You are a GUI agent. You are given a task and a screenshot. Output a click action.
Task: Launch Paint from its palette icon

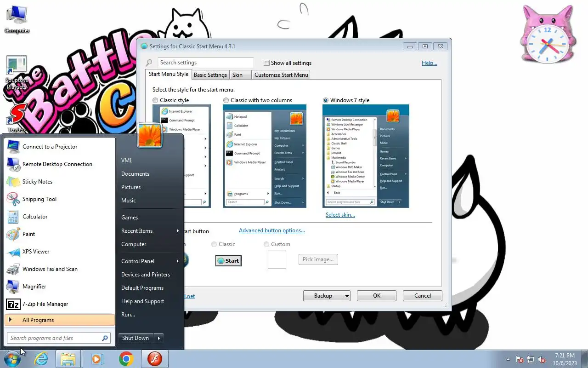tap(13, 234)
